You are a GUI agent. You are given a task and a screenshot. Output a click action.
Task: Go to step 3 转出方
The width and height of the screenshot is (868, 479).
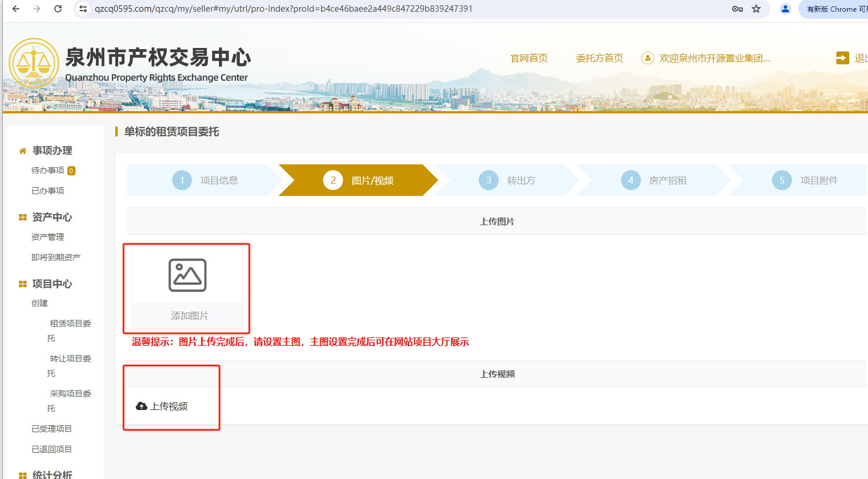(507, 180)
